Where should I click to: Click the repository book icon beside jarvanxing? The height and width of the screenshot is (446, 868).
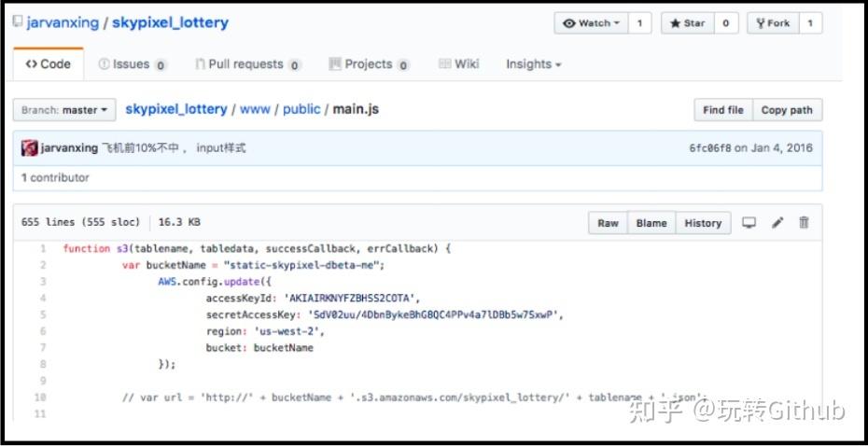[x=18, y=22]
